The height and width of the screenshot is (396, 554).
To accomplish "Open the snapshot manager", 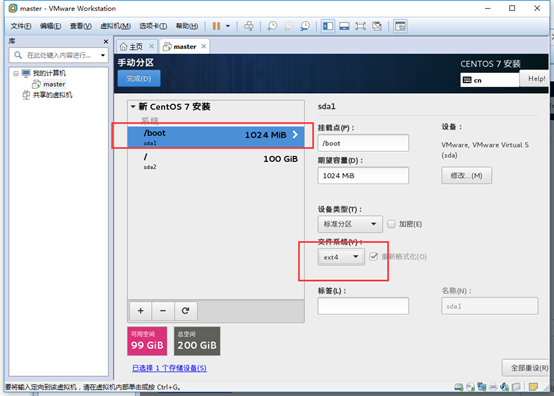I will (x=305, y=26).
